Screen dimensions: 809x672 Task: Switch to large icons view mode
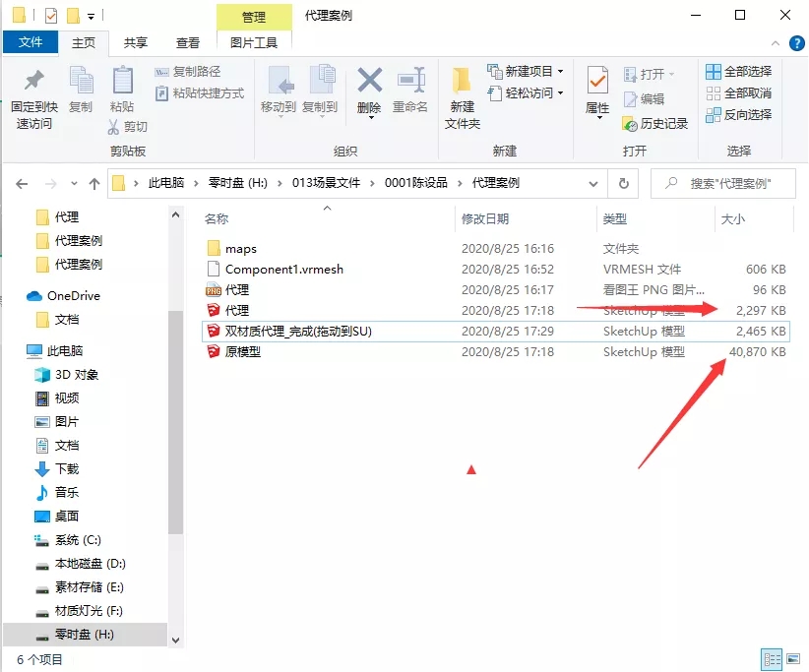point(793,659)
